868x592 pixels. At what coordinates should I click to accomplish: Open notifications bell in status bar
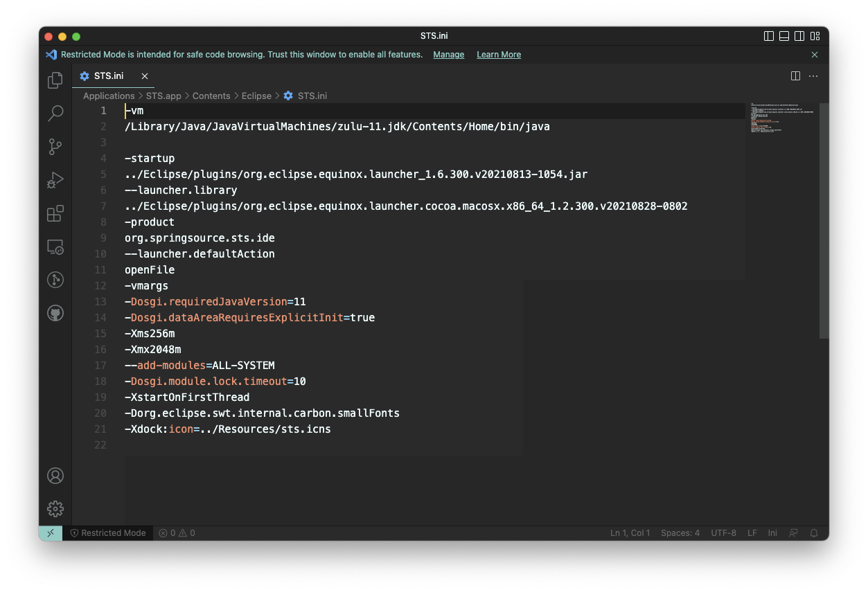coord(815,533)
